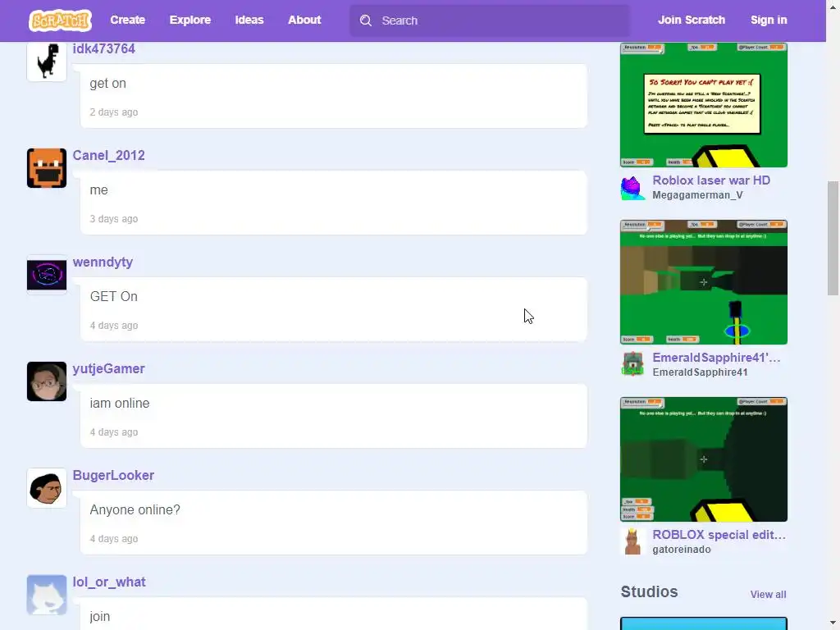Click the 'iam online' comment text
The height and width of the screenshot is (630, 840).
[x=120, y=404]
